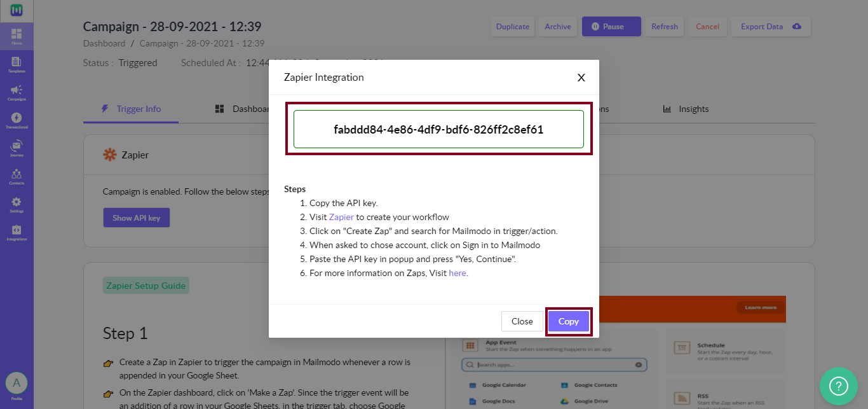Open Campaigns in the sidebar

[17, 93]
